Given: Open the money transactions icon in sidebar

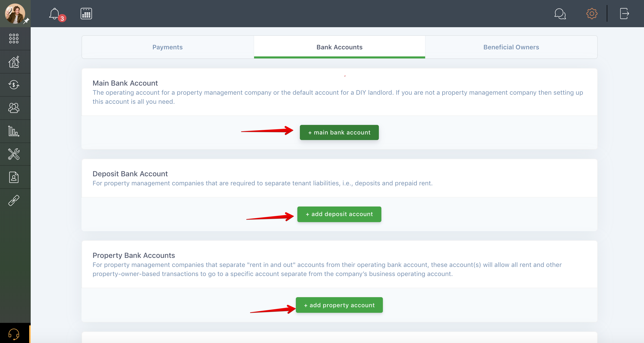Looking at the screenshot, I should click(x=14, y=85).
